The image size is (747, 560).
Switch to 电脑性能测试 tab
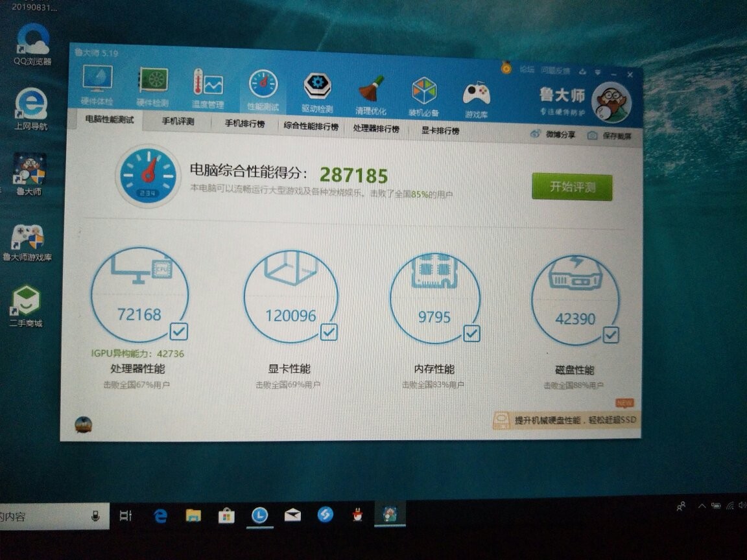coord(110,119)
